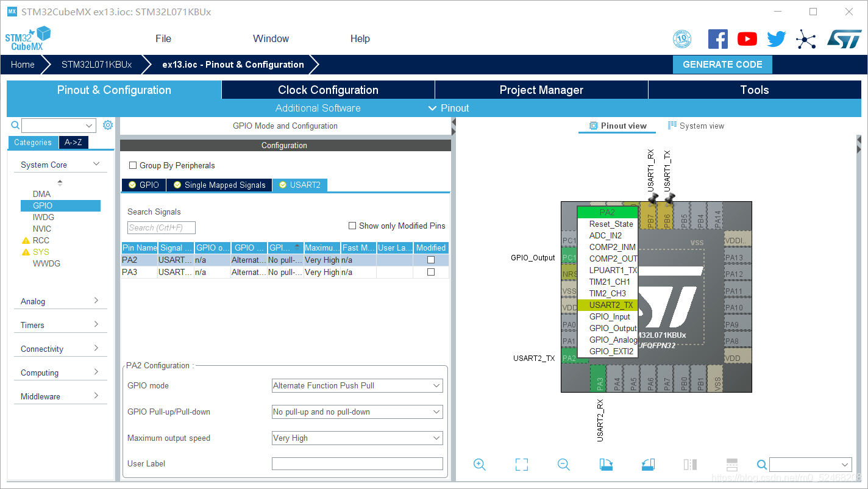Toggle Modified checkbox for PA3 row

click(431, 272)
